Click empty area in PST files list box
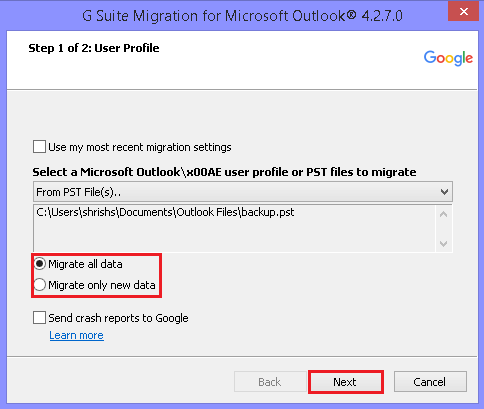484x409 pixels. tap(233, 237)
